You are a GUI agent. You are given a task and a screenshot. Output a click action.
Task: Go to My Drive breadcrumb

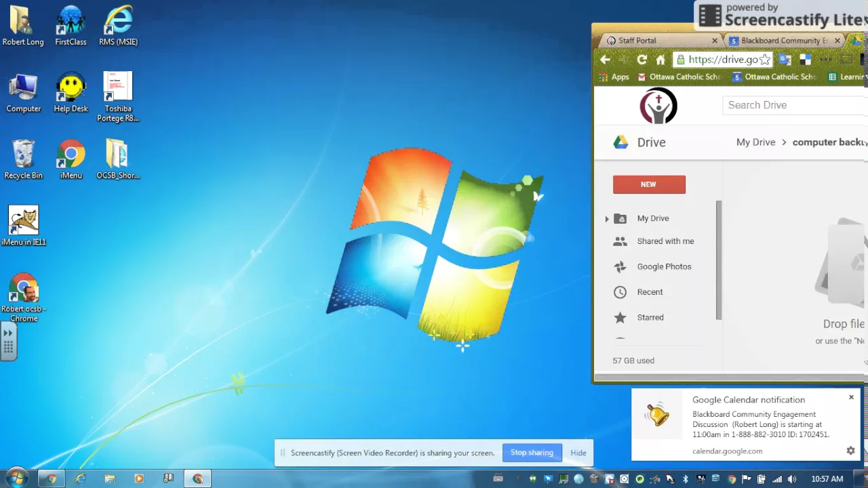(x=755, y=142)
